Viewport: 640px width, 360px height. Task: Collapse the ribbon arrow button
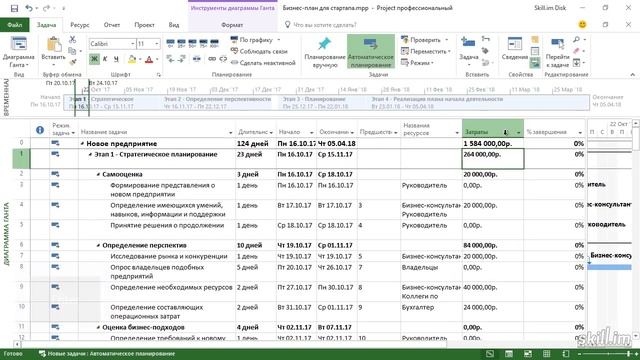[x=632, y=74]
